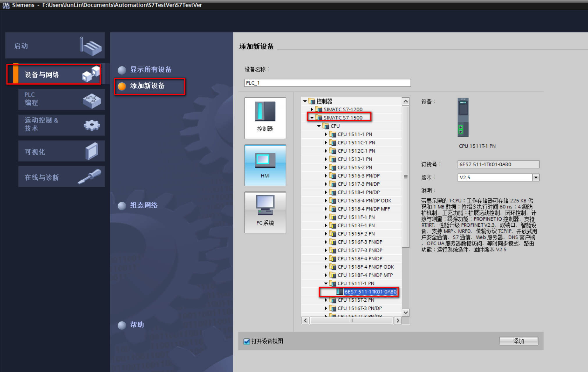Click the 订货号 order number field
The image size is (588, 372).
pos(498,164)
